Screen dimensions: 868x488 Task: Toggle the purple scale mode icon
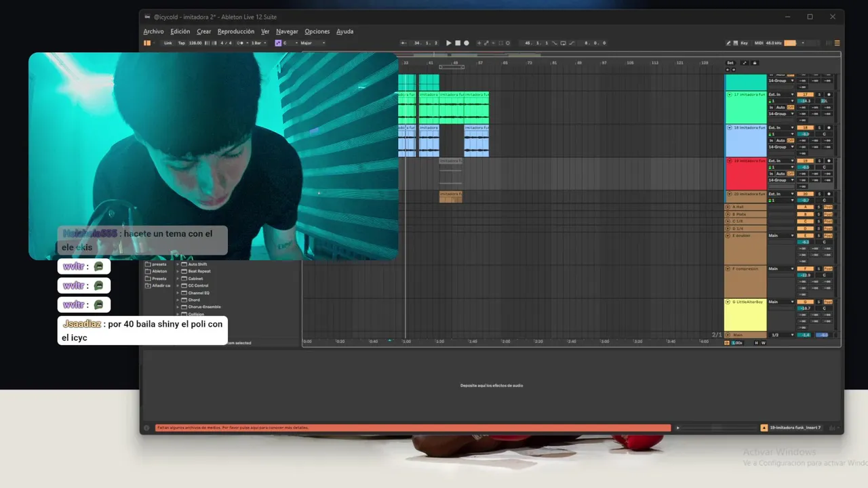pos(278,43)
